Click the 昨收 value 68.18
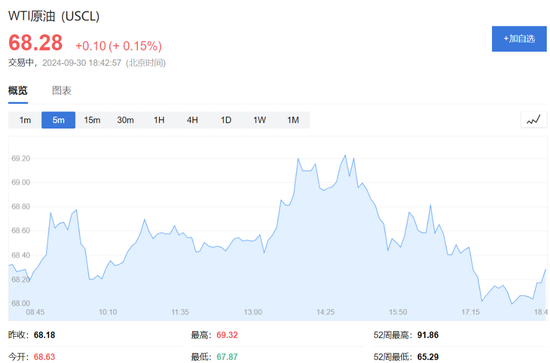Image resolution: width=550 pixels, height=363 pixels. click(x=45, y=335)
